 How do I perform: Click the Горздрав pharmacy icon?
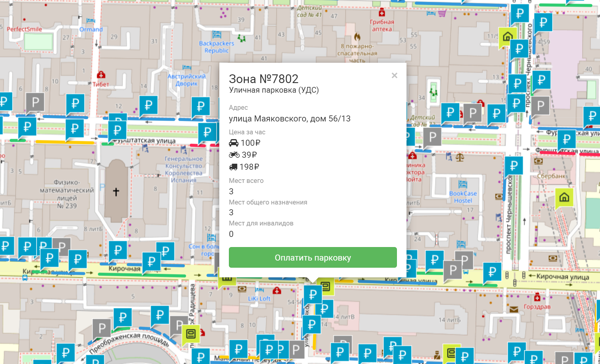tap(537, 297)
